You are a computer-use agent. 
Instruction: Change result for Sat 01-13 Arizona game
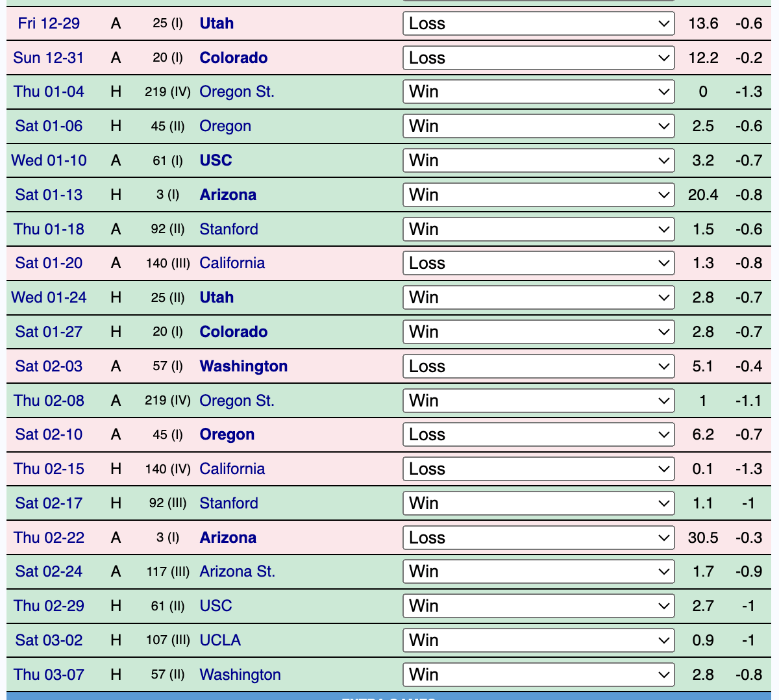tap(538, 195)
